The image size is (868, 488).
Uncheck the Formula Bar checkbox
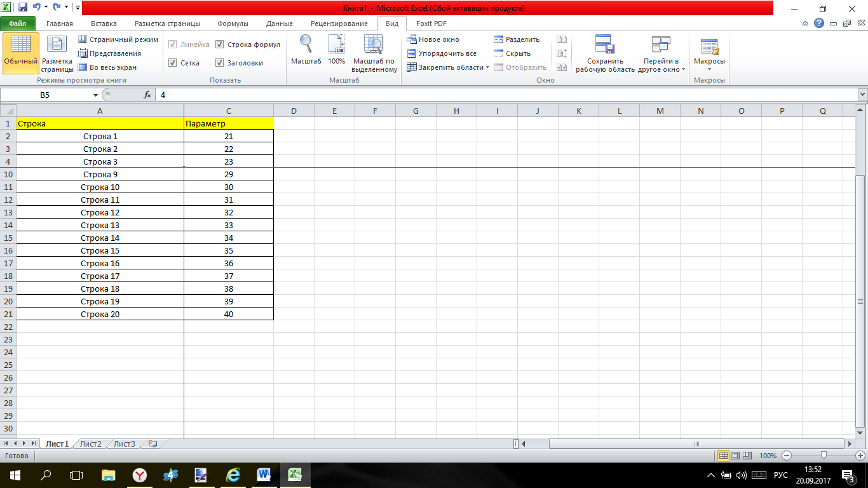click(220, 44)
